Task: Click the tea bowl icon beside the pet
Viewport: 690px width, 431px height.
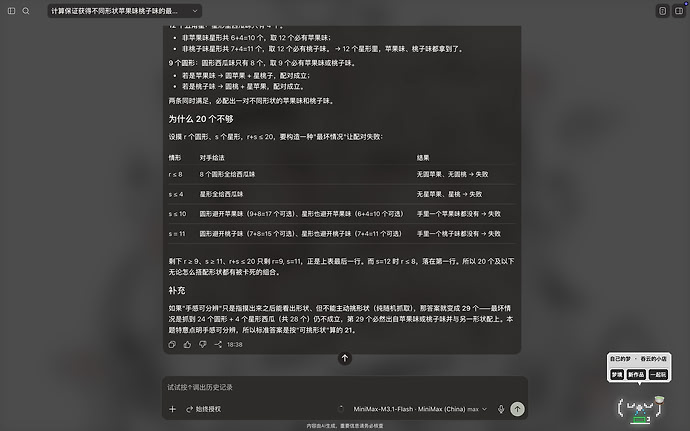Action: (x=659, y=400)
